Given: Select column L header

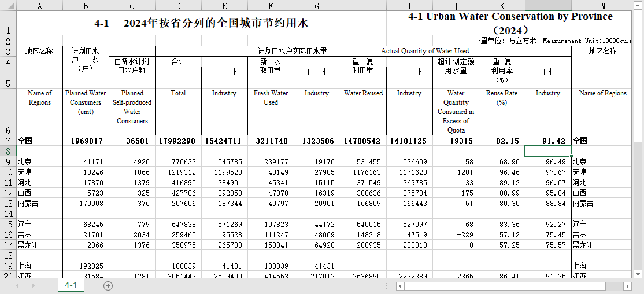Looking at the screenshot, I should [548, 6].
